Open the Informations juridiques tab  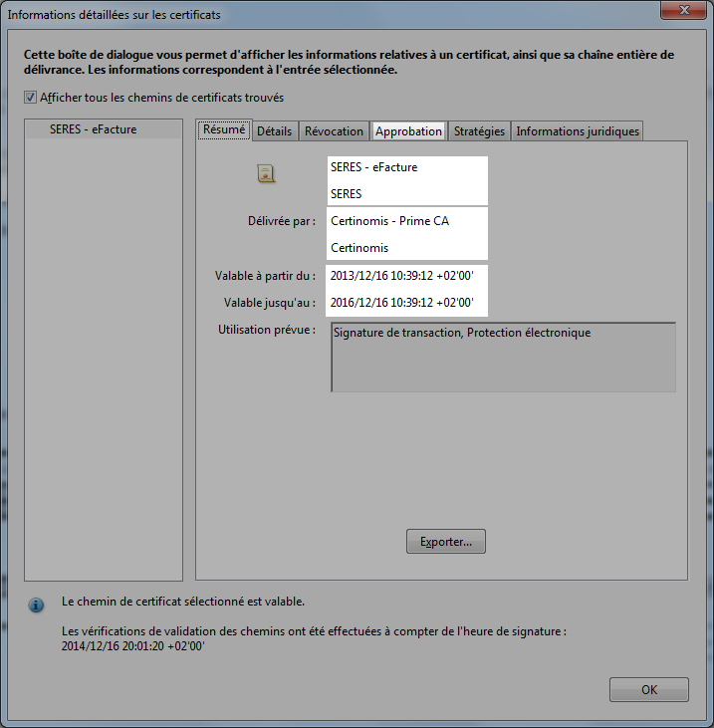click(x=578, y=131)
